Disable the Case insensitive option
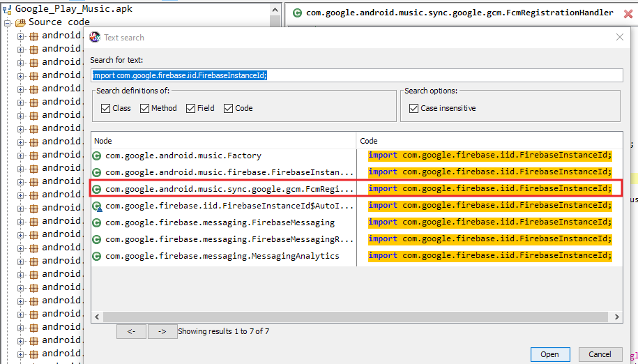This screenshot has width=638, height=364. pos(413,108)
